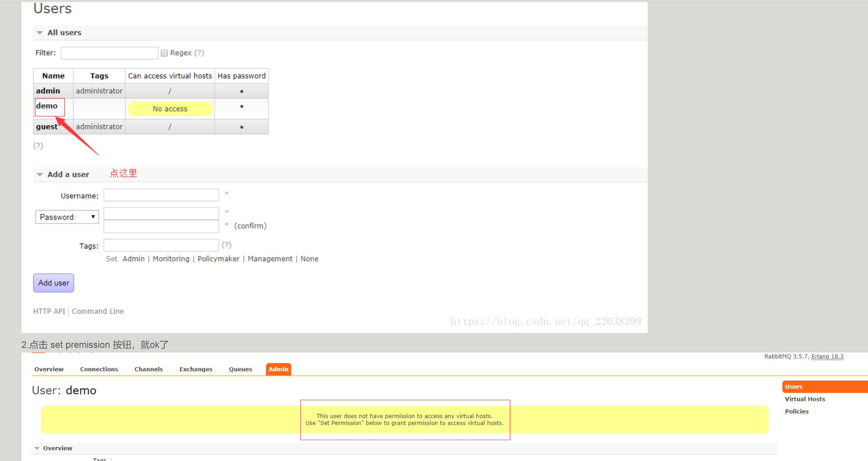Open help question mark below users table

(38, 146)
